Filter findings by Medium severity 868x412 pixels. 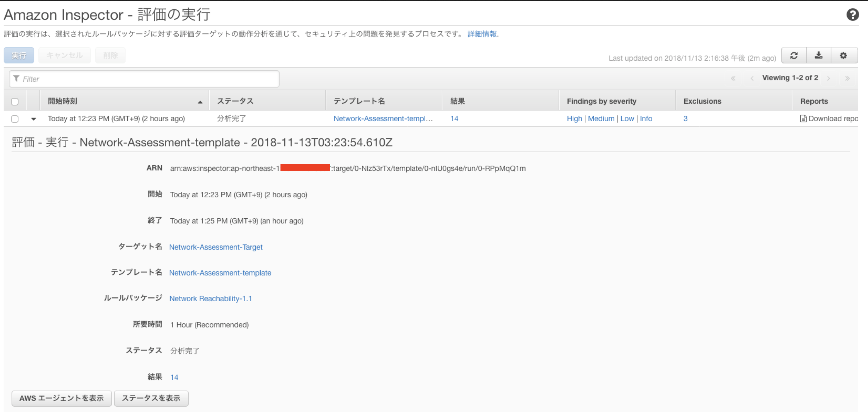(x=601, y=119)
